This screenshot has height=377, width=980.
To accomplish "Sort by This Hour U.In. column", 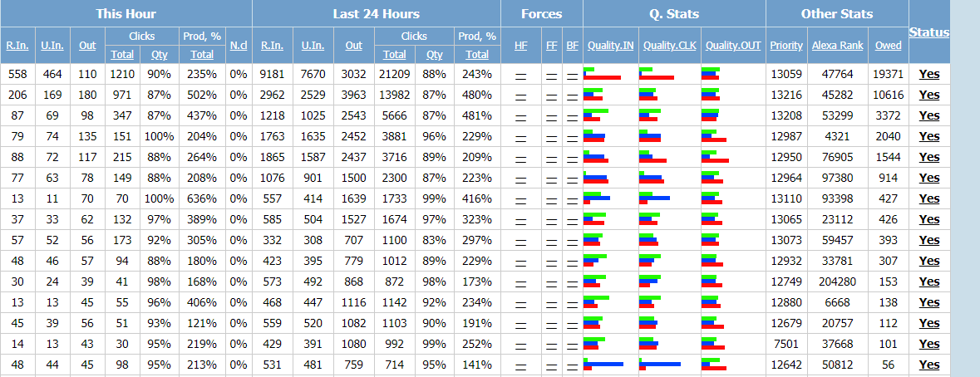I will pos(52,45).
